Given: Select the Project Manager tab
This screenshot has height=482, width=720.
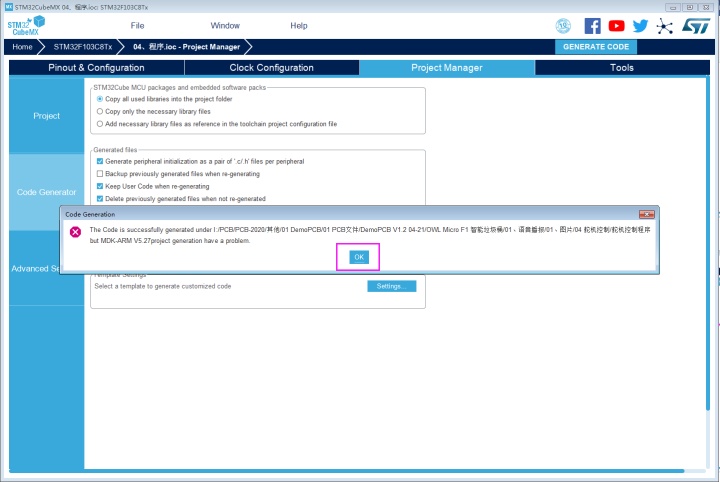Looking at the screenshot, I should click(447, 67).
